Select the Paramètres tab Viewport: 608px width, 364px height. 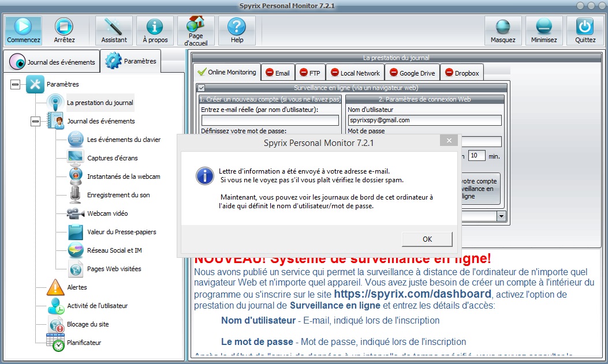coord(130,61)
